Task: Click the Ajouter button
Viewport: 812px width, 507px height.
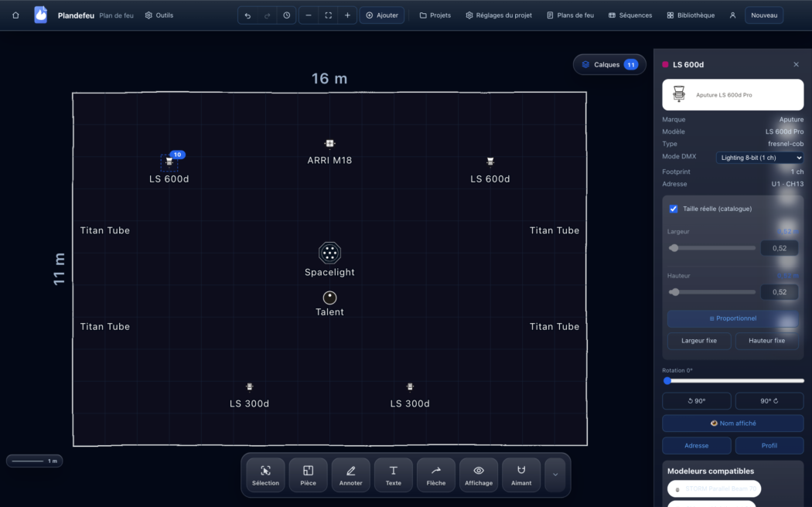Action: [382, 15]
